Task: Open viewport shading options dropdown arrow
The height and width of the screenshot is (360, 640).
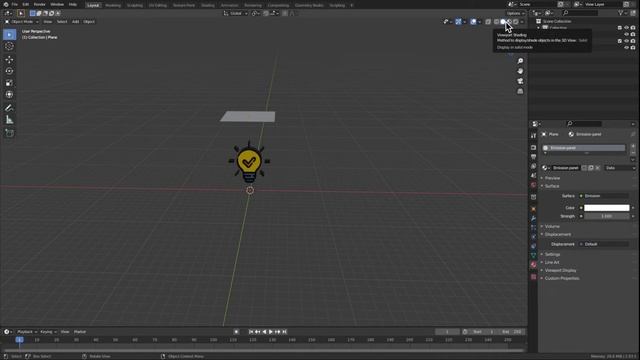Action: click(x=522, y=22)
